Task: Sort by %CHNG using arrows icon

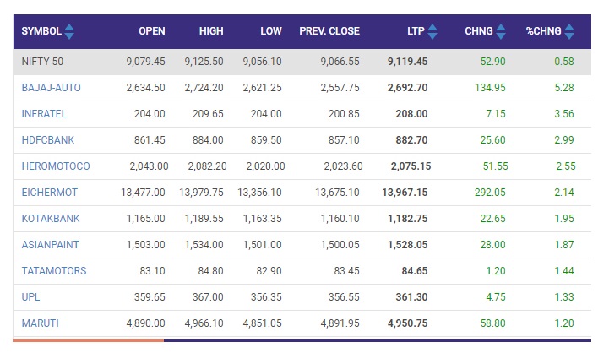Action: (569, 31)
